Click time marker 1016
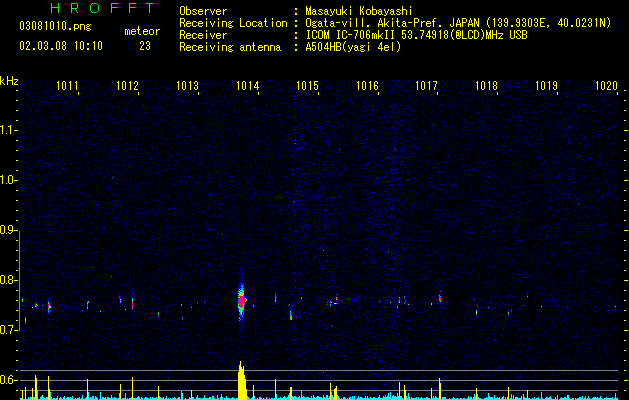 point(367,86)
